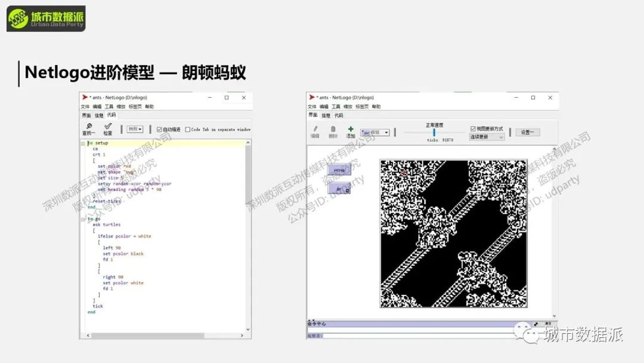Click the ticks counter text
Image resolution: width=644 pixels, height=363 pixels.
pyautogui.click(x=440, y=140)
